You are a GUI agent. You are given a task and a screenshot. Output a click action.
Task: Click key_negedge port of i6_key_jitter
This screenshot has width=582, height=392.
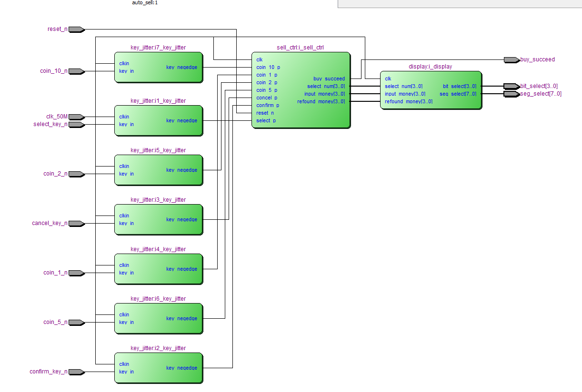pyautogui.click(x=182, y=319)
